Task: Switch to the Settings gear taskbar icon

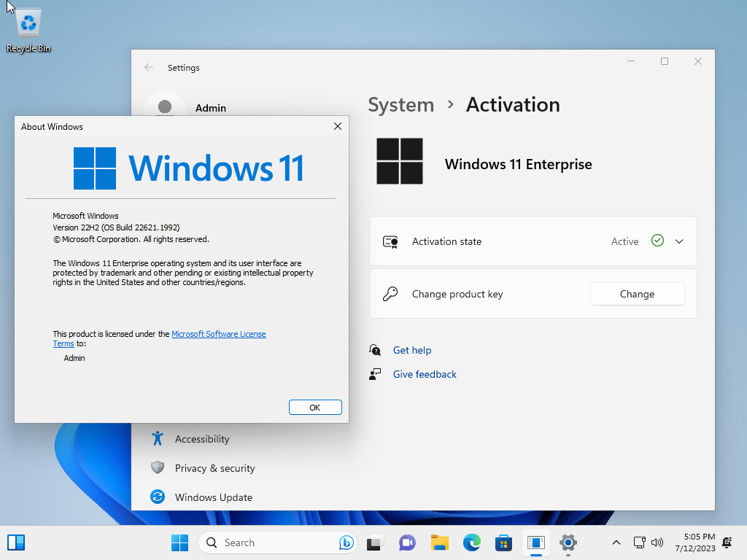Action: (568, 542)
